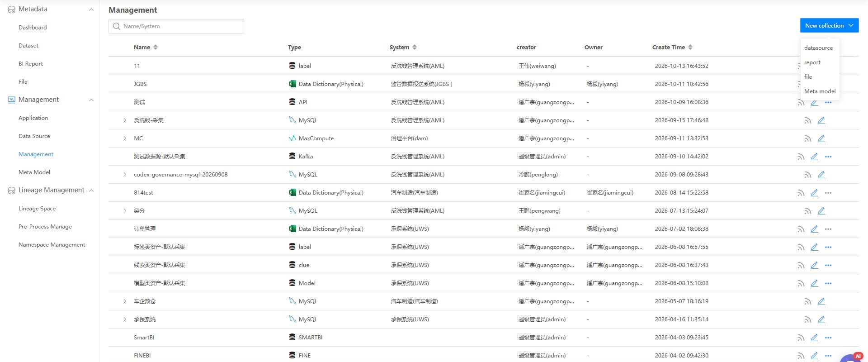Image resolution: width=868 pixels, height=362 pixels.
Task: Open Pre-Process Manage in sidebar
Action: (x=45, y=227)
